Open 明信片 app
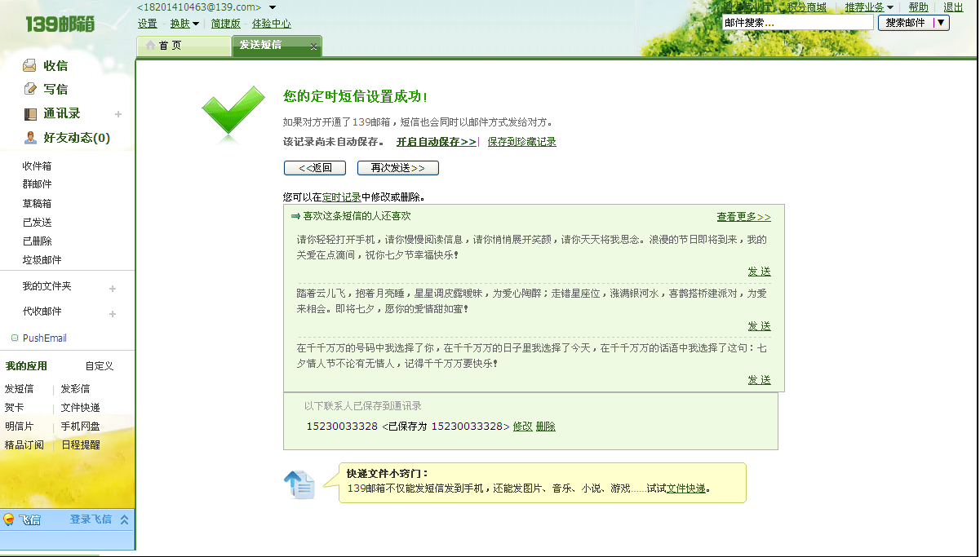 (x=20, y=427)
